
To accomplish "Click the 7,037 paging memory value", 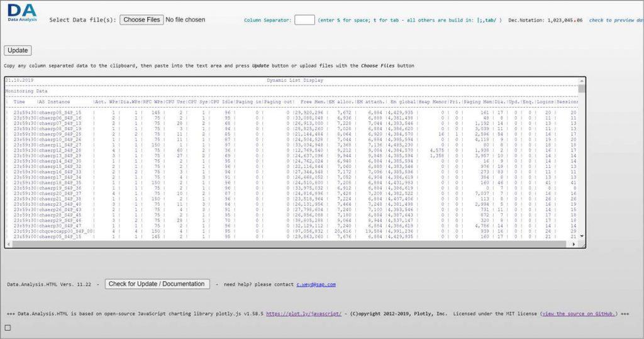I will (x=482, y=193).
